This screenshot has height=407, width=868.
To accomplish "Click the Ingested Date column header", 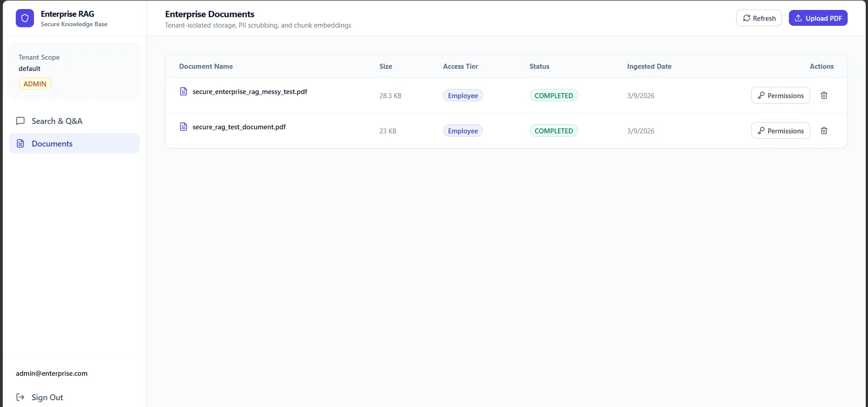I will (649, 66).
